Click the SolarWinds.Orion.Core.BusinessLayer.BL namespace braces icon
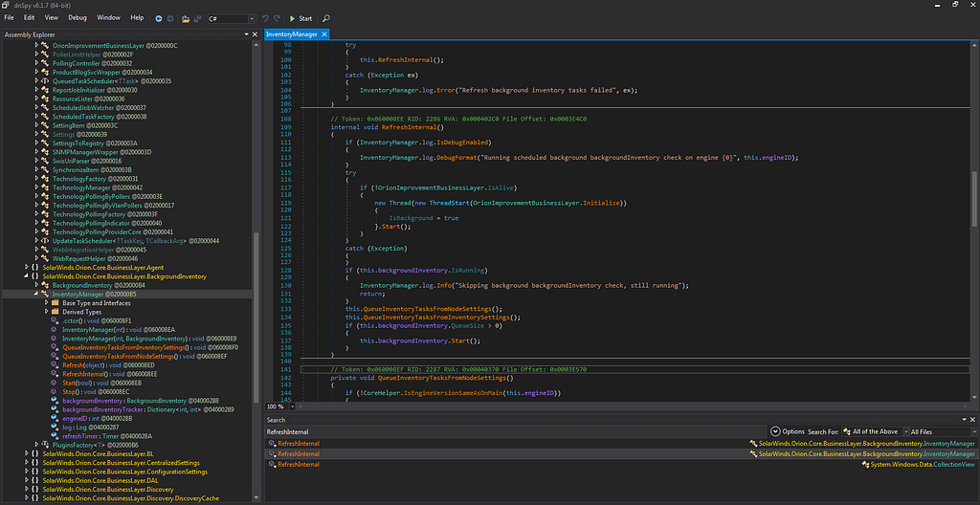The image size is (980, 505). point(35,453)
